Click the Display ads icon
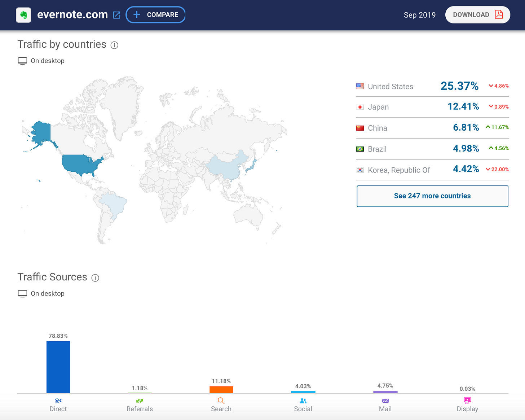This screenshot has height=420, width=525. [467, 401]
